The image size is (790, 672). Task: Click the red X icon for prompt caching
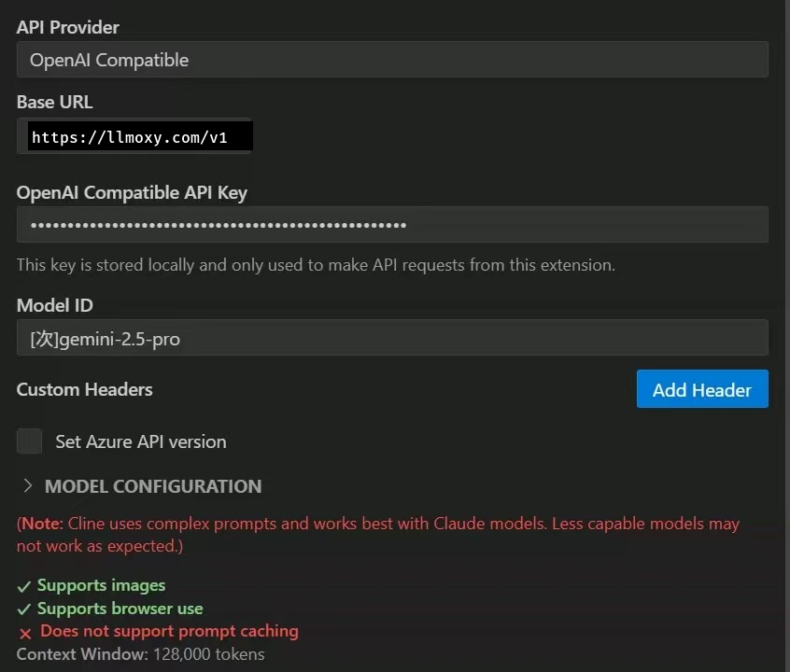point(25,633)
